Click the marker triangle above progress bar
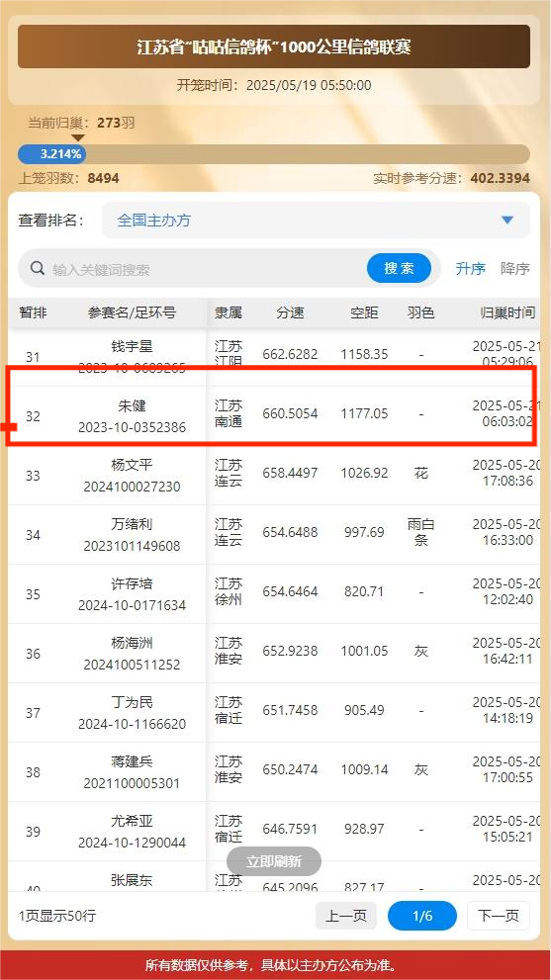 77,137
